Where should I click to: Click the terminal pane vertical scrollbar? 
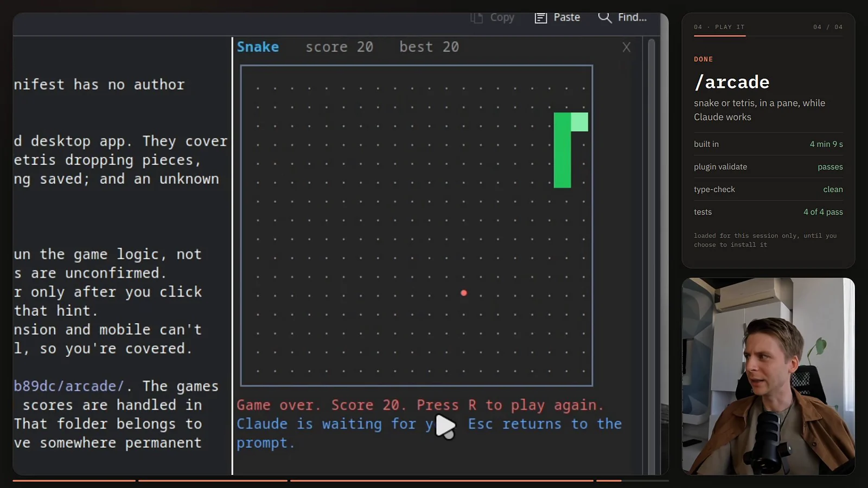click(x=651, y=255)
